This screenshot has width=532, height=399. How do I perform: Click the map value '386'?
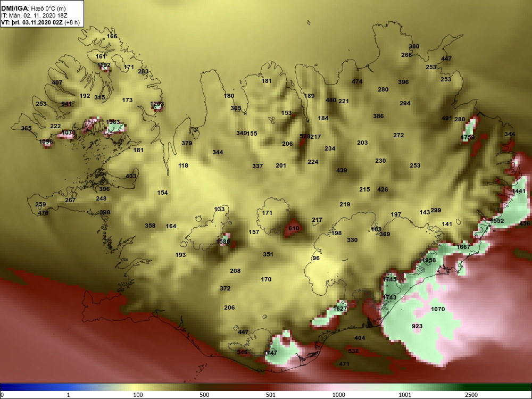pyautogui.click(x=378, y=116)
